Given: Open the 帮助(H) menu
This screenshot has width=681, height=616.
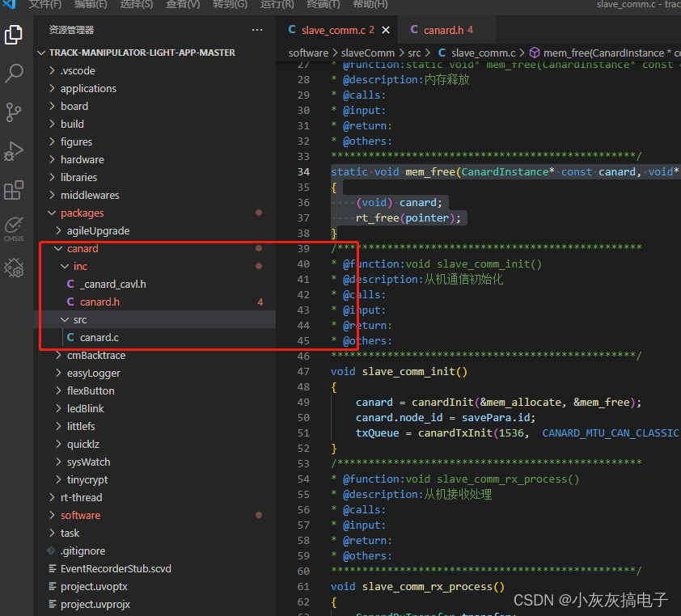Looking at the screenshot, I should (x=370, y=5).
